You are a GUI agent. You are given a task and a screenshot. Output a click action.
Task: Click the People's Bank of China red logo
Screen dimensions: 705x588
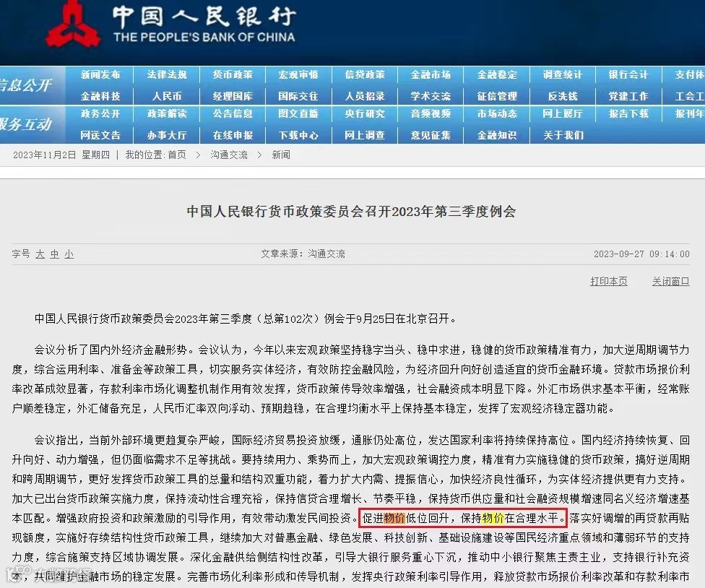[73, 25]
